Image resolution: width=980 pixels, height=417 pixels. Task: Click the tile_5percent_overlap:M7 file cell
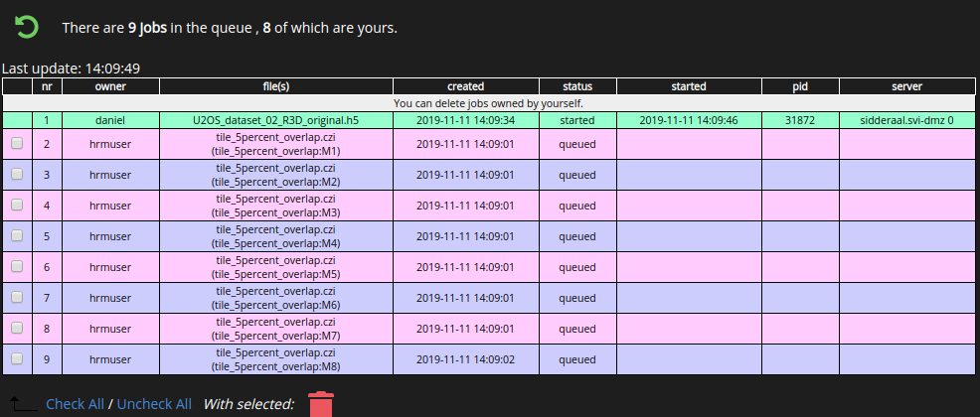click(276, 329)
